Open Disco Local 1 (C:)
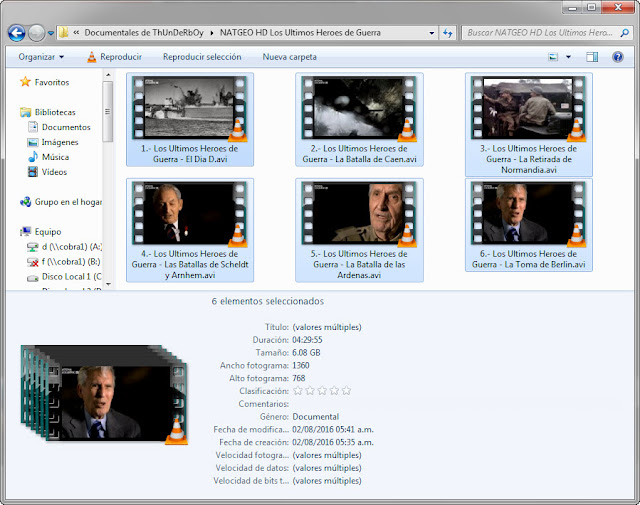 [71, 277]
